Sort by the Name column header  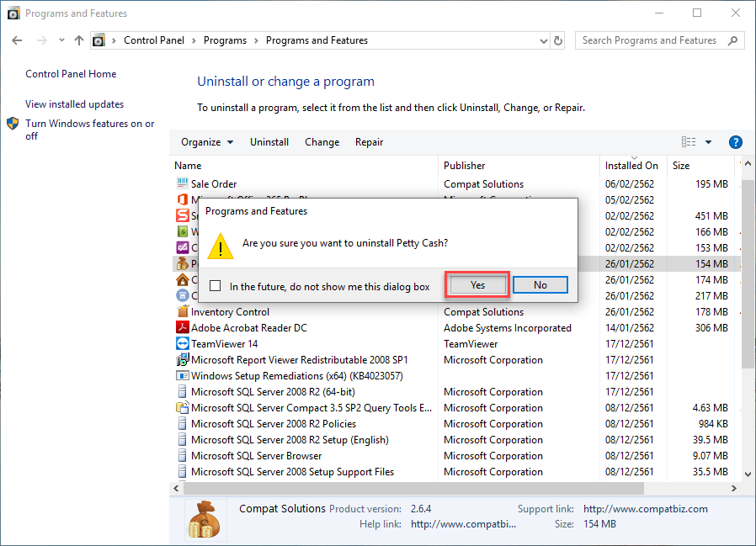coord(305,165)
